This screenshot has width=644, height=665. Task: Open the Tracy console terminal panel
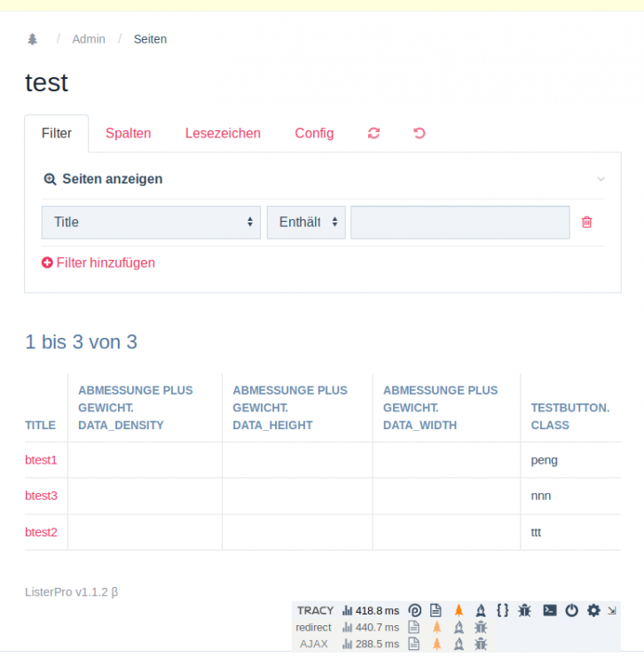550,610
